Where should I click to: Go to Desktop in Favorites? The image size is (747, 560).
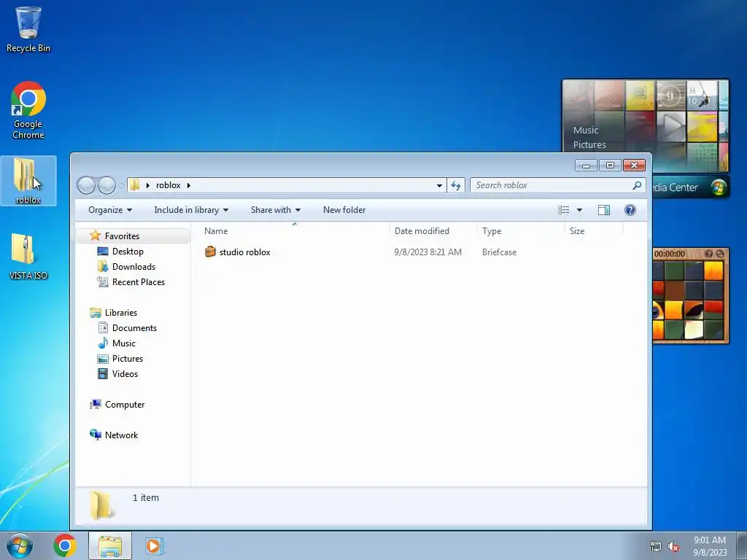(127, 252)
